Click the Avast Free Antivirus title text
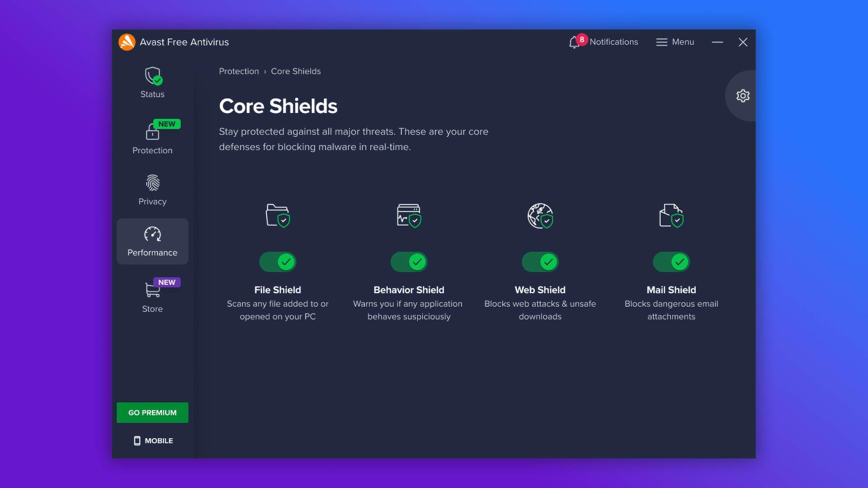 184,42
